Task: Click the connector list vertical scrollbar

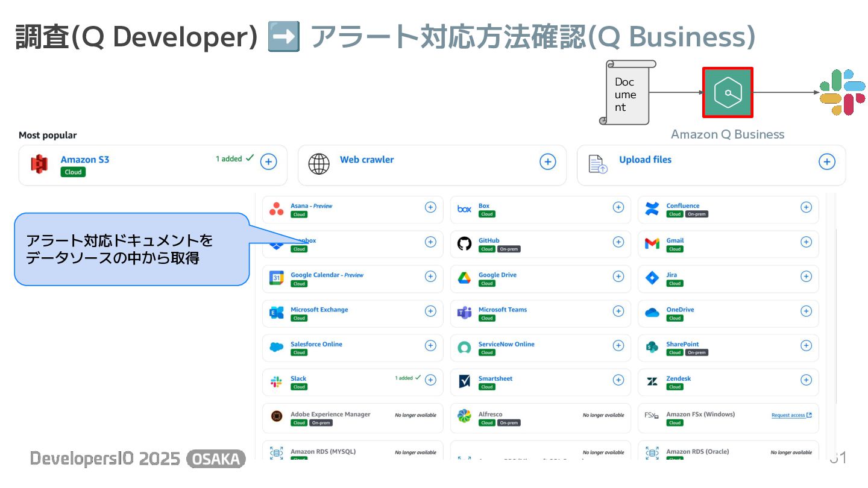Action: point(836,316)
